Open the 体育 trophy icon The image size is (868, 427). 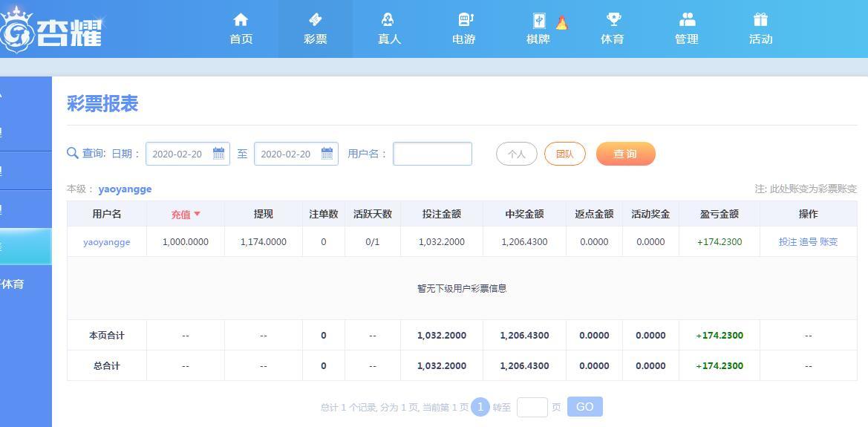click(613, 20)
